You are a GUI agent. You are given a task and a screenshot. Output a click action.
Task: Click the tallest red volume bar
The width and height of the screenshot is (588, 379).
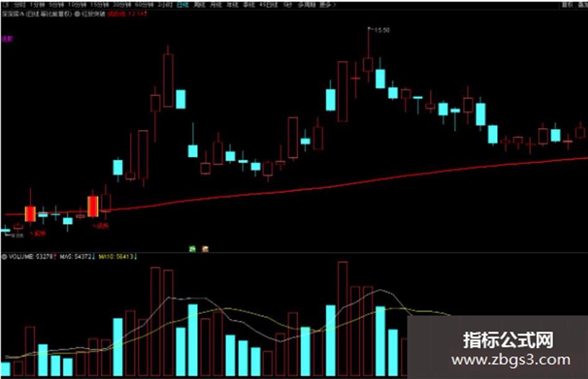click(x=342, y=319)
